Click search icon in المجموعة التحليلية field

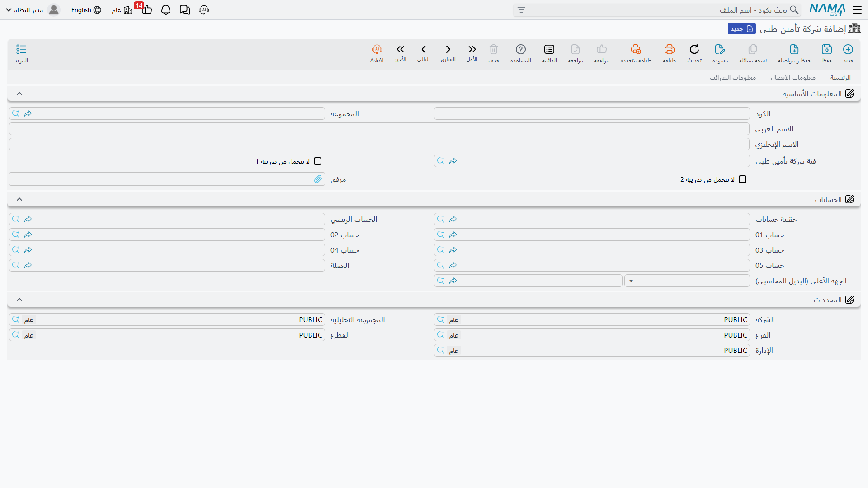tap(16, 319)
